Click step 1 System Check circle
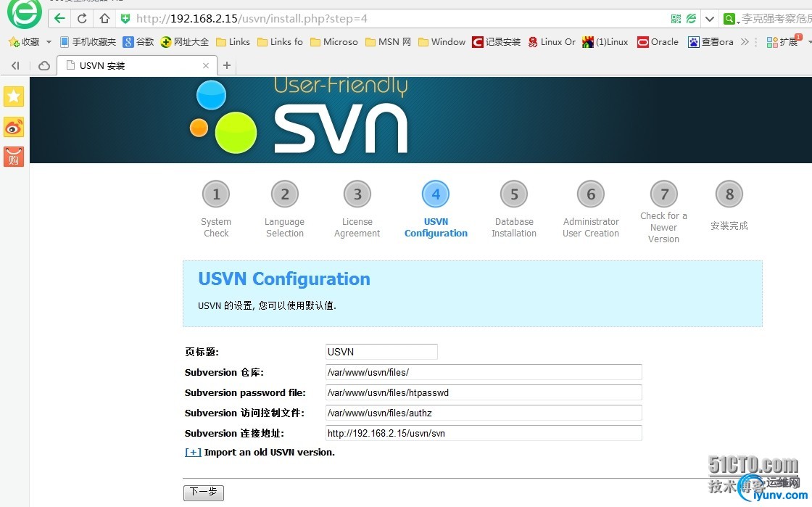 (216, 194)
